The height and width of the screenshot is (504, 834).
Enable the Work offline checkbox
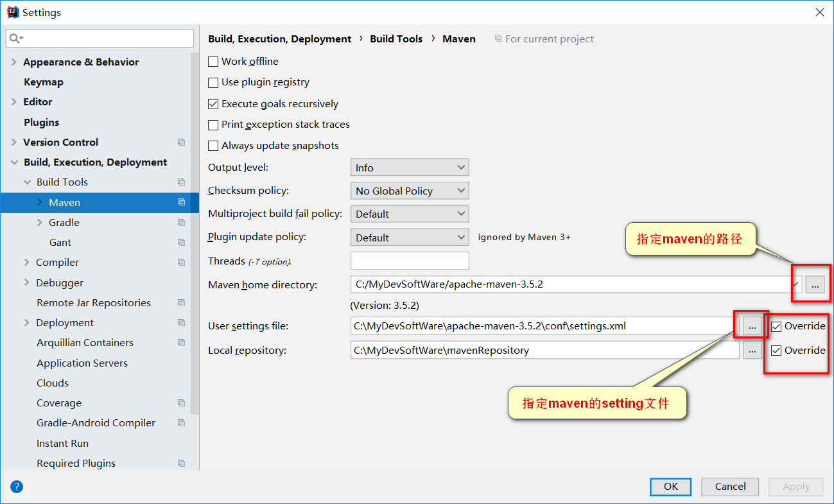214,62
